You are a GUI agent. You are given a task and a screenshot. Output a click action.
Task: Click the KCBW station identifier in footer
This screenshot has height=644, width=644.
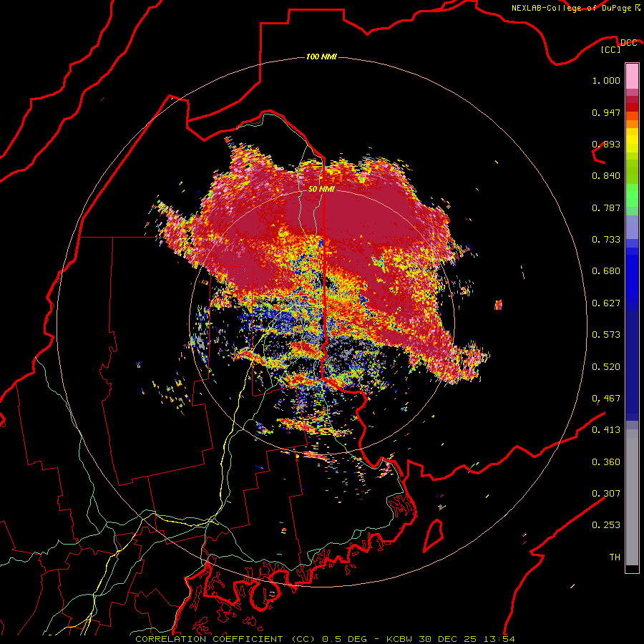[400, 639]
